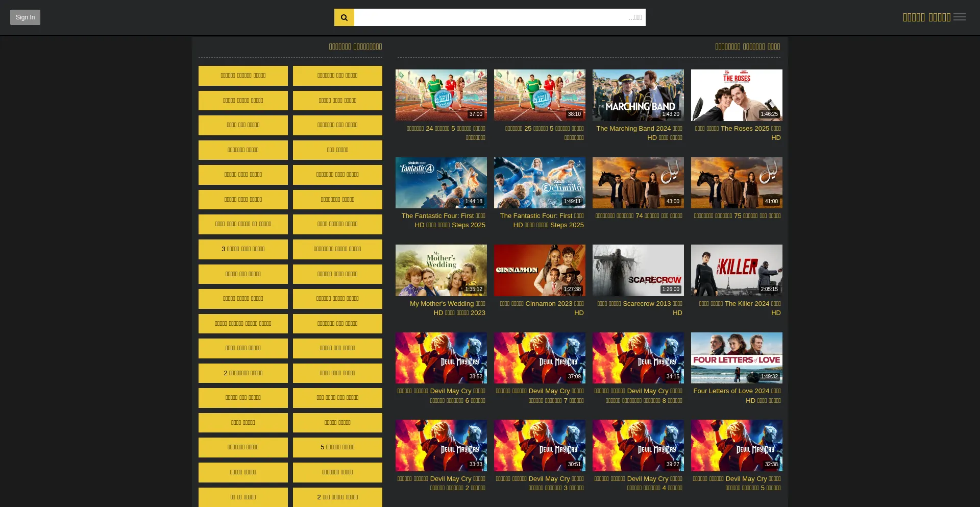Open the horse series thumbnail lasting 41:00
Screen dimensions: 980x507
[x=737, y=183]
